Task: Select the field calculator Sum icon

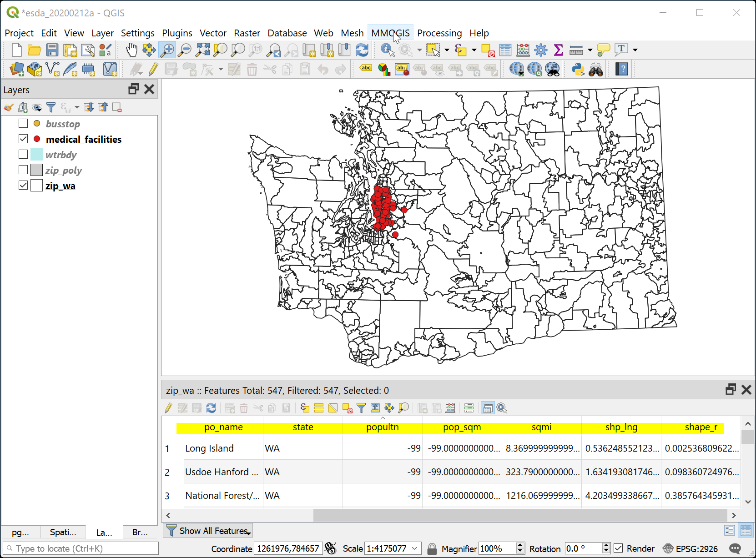Action: (558, 50)
